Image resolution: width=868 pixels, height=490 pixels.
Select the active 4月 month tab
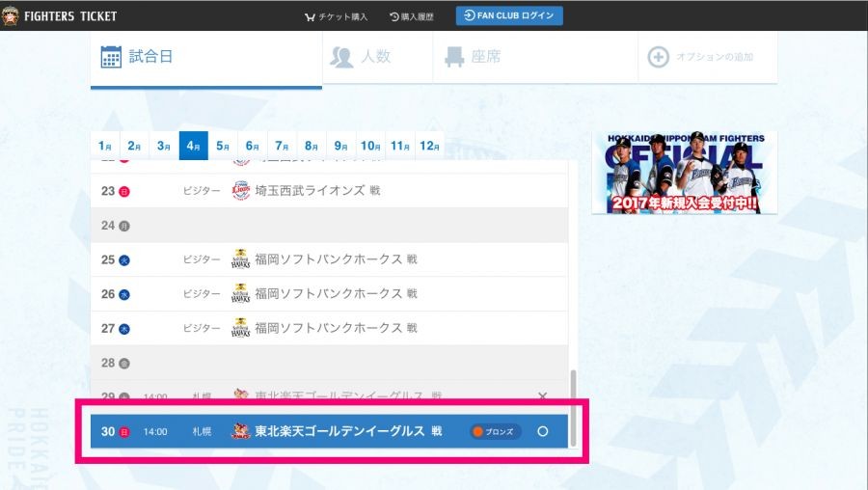click(193, 146)
